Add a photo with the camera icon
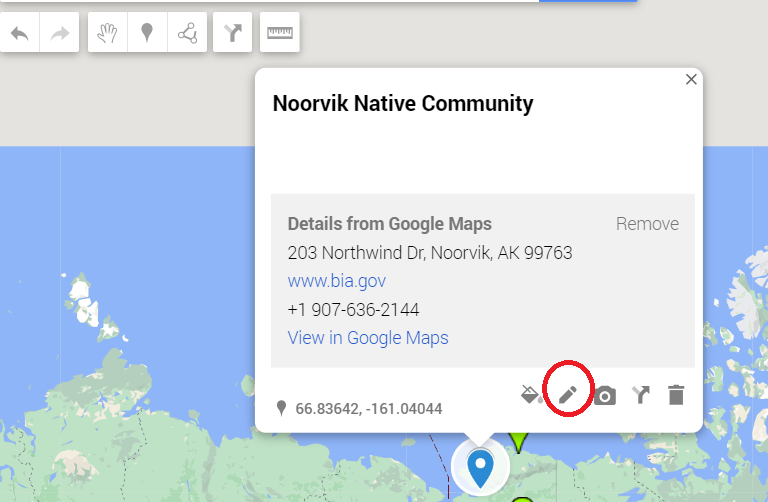Viewport: 768px width, 502px height. point(605,396)
